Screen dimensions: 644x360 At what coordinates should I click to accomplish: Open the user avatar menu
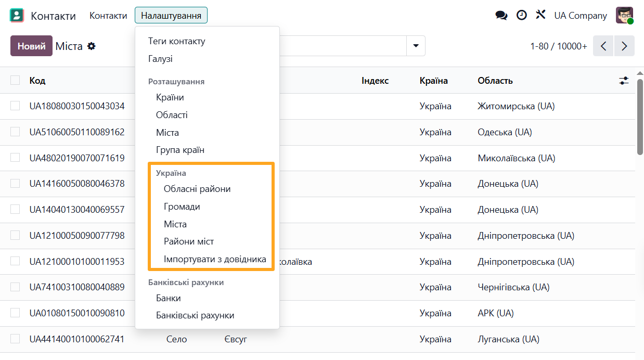[x=624, y=16]
